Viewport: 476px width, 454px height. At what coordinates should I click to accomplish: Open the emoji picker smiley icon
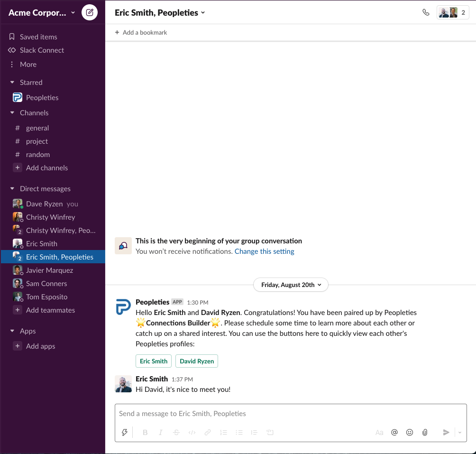[x=410, y=433]
